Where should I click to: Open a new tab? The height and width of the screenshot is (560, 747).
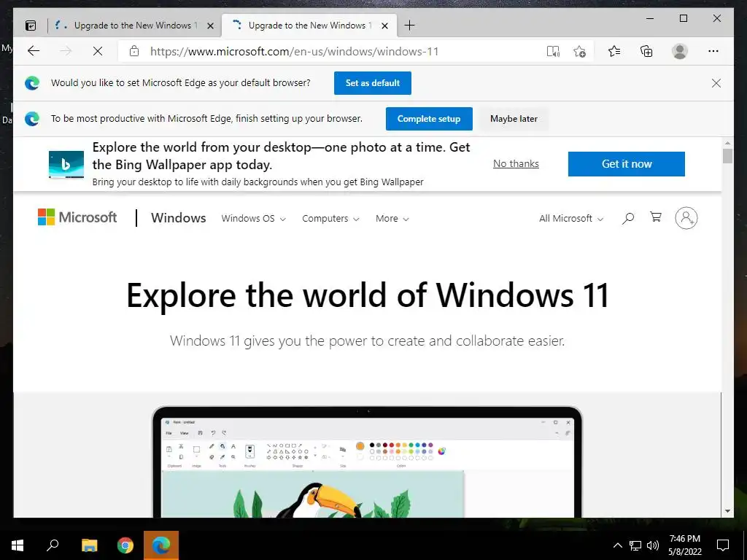pyautogui.click(x=409, y=26)
